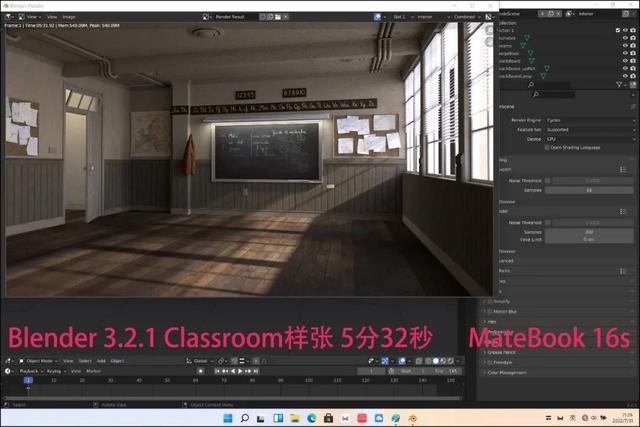
Task: Open Feature Set dropdown showing Supported
Action: [x=590, y=129]
